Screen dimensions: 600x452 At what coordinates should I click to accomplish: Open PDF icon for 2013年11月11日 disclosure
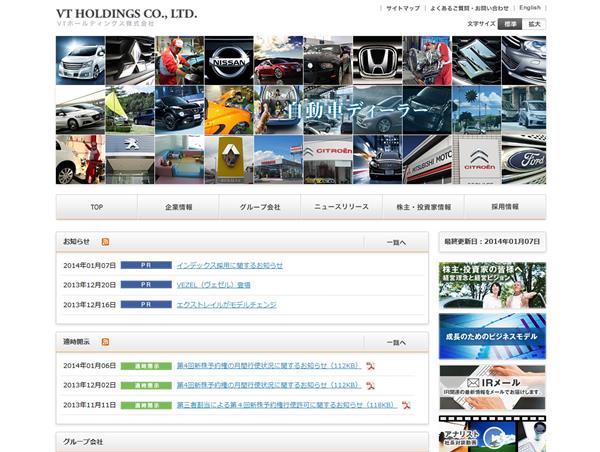click(406, 405)
